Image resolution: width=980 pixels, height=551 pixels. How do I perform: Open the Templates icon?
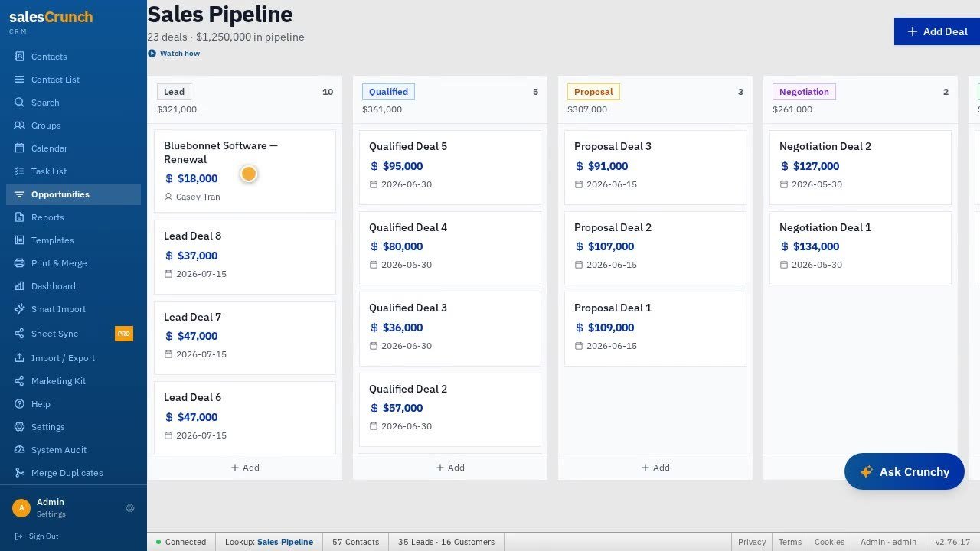point(19,240)
